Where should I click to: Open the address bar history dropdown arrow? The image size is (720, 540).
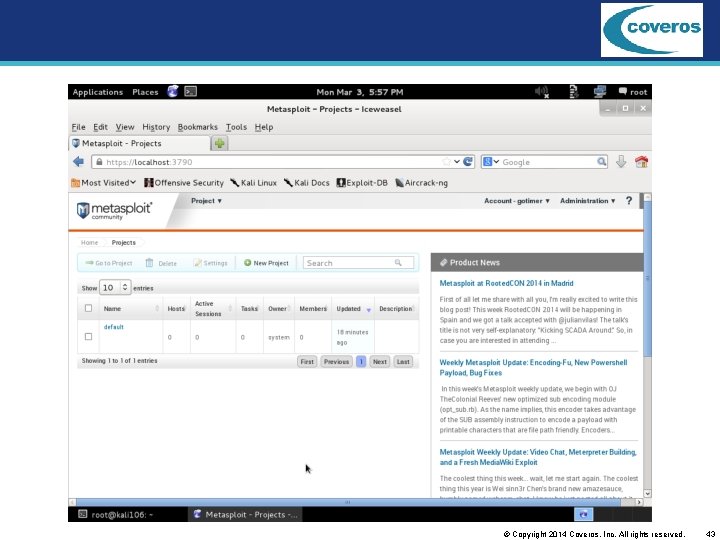click(x=457, y=162)
